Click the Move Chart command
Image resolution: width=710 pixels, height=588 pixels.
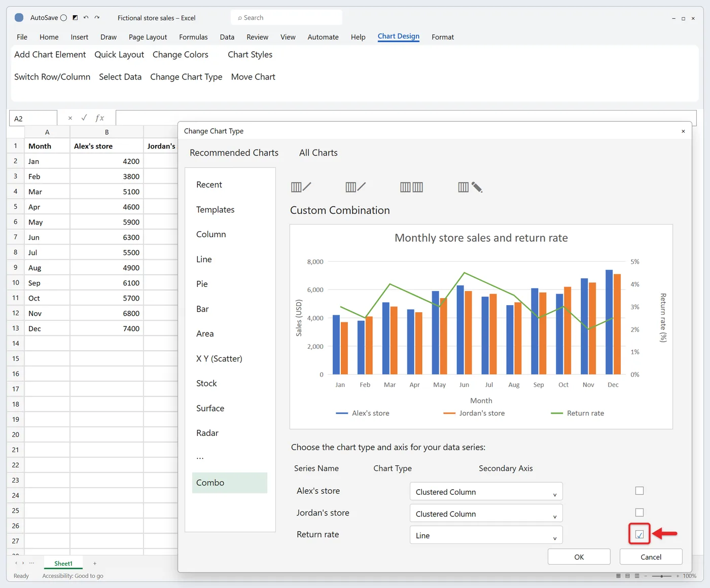pos(253,77)
